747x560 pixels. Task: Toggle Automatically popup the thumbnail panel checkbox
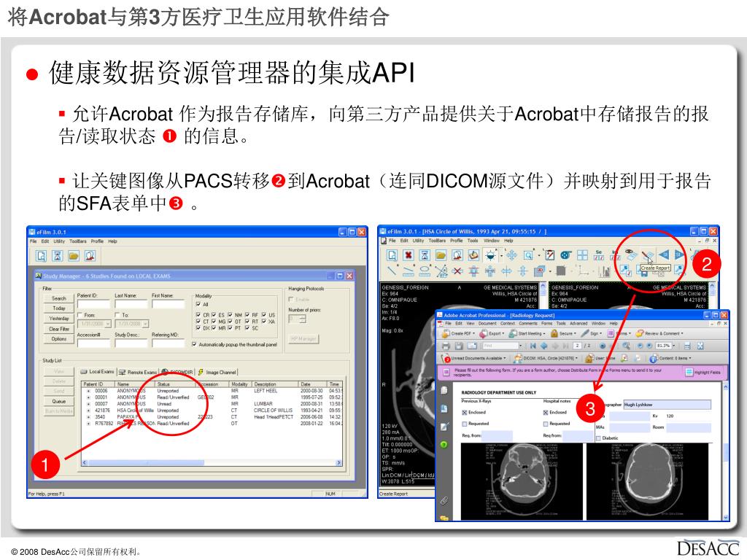pyautogui.click(x=194, y=344)
